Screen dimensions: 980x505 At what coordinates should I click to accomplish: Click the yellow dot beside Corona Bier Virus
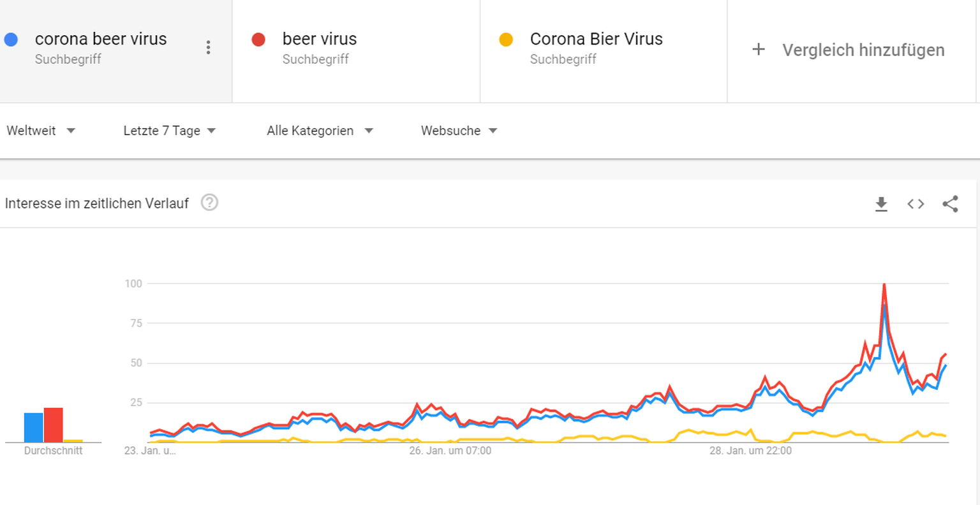tap(506, 40)
